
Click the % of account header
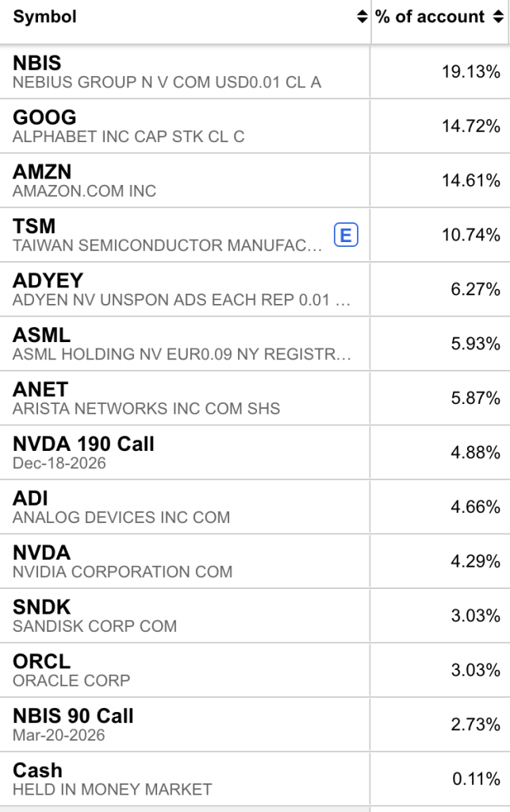click(429, 17)
